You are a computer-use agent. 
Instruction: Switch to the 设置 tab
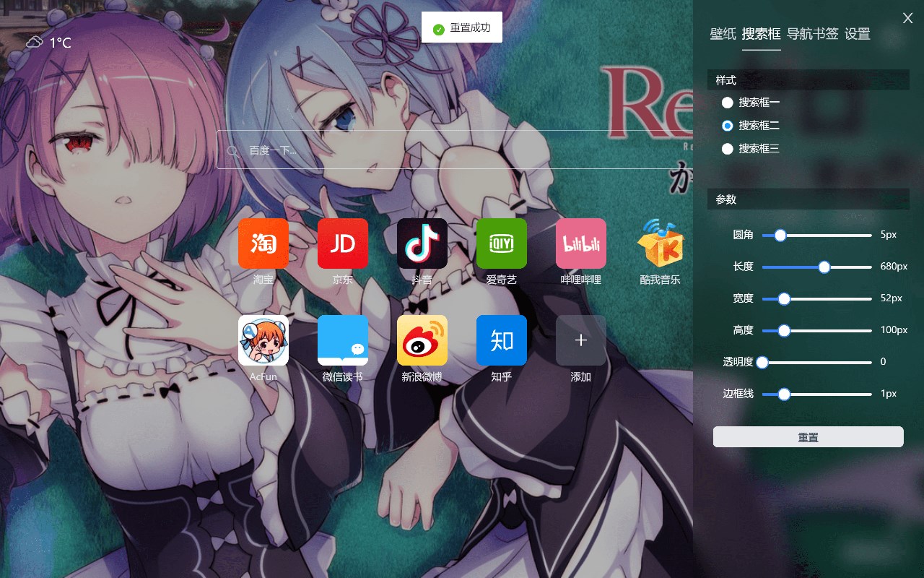tap(858, 34)
